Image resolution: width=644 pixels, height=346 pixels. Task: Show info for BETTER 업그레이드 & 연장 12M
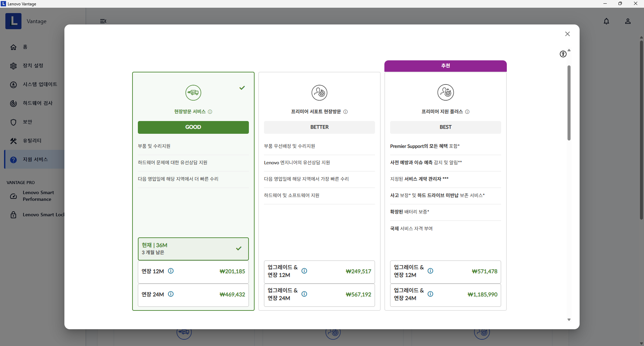tap(304, 271)
